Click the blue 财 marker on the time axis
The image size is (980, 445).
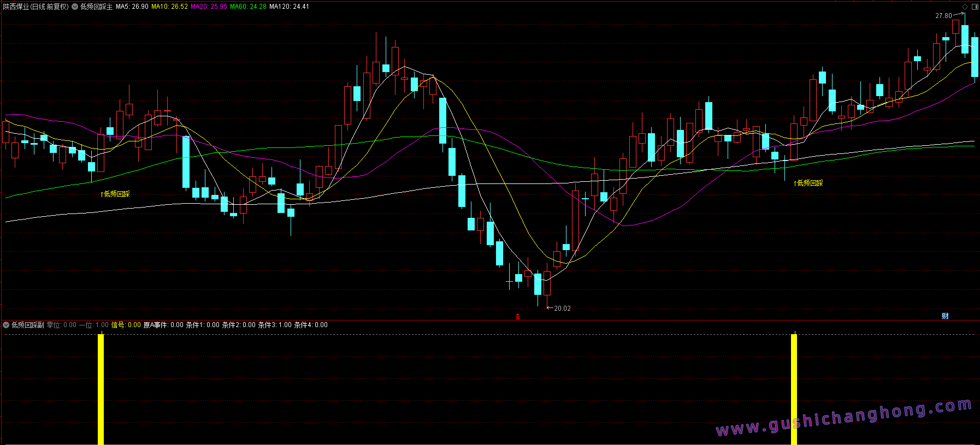tap(945, 316)
